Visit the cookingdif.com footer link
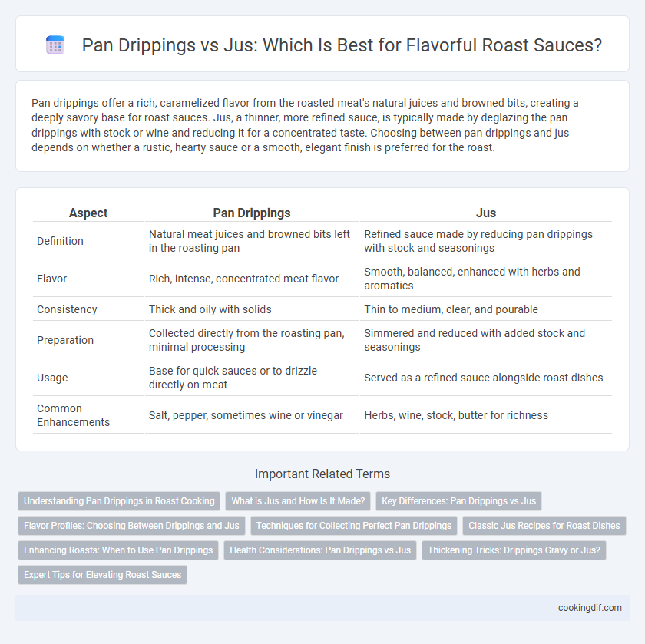 point(590,608)
